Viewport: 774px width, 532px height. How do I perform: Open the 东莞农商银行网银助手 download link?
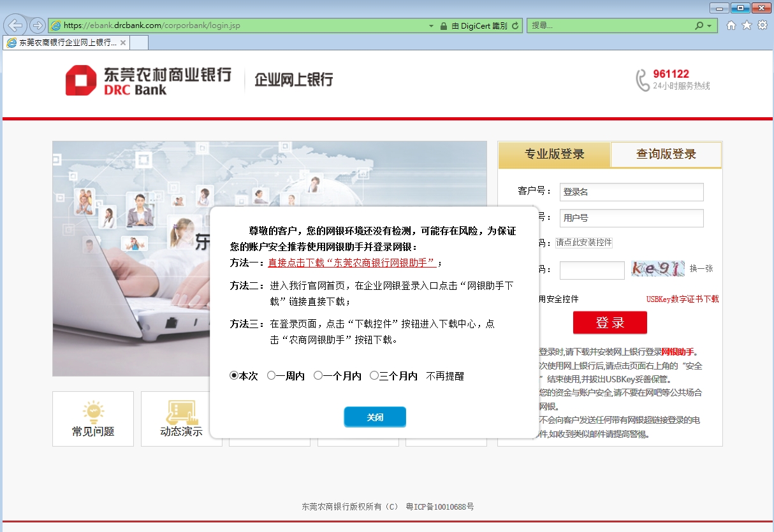352,262
